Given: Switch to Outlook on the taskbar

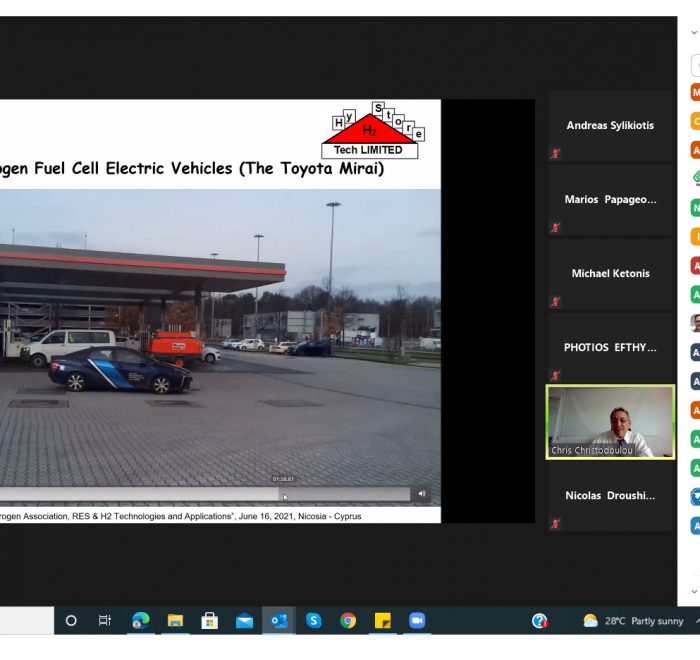Looking at the screenshot, I should point(279,621).
